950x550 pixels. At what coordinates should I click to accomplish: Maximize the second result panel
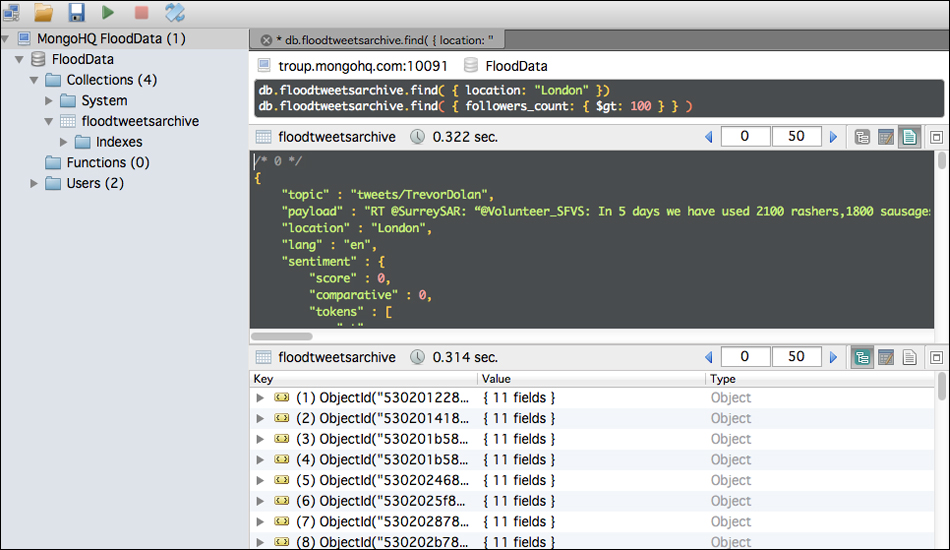tap(936, 357)
